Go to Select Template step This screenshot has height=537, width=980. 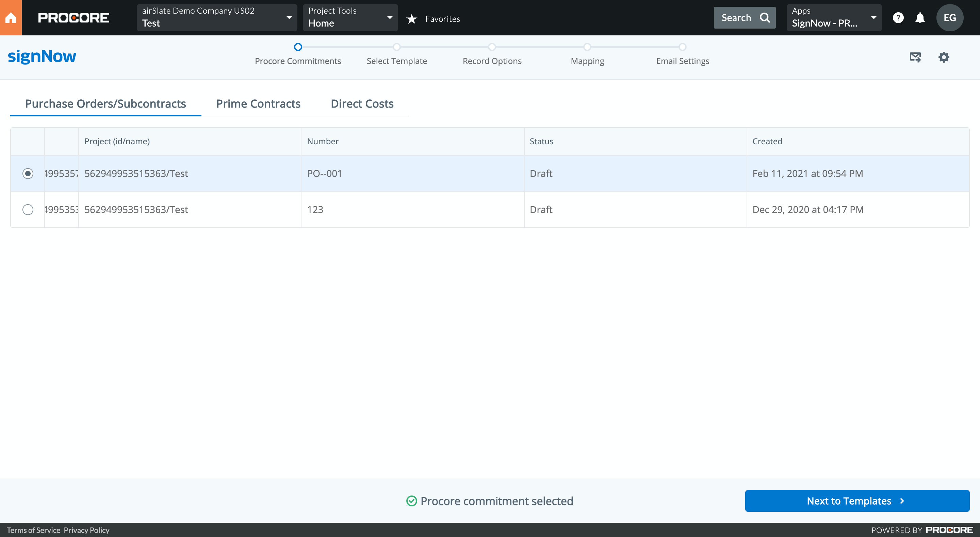point(397,54)
